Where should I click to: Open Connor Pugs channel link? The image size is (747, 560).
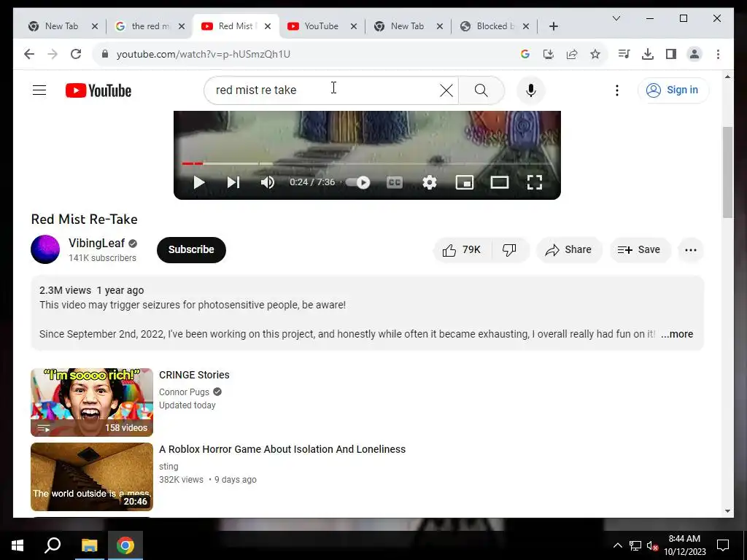184,392
